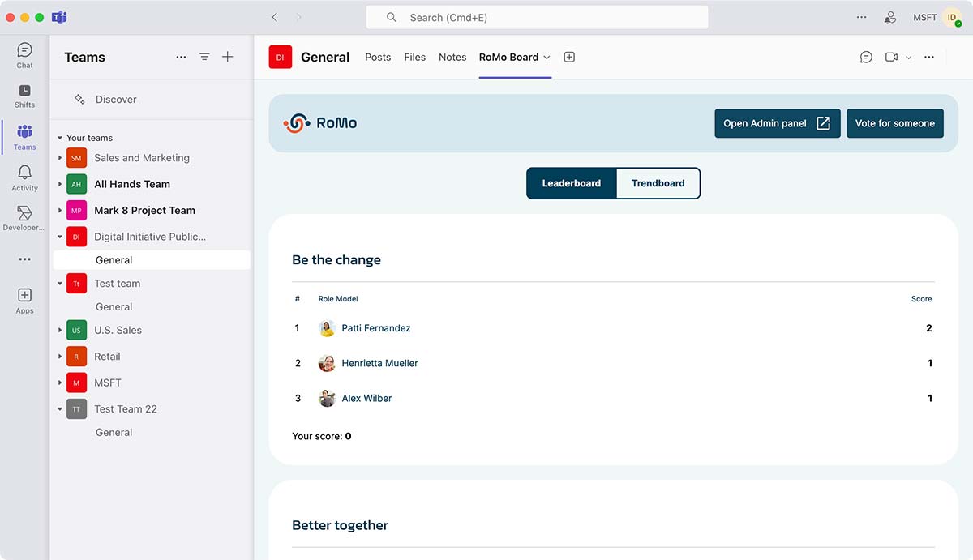The width and height of the screenshot is (973, 560).
Task: Go forward with the right arrow
Action: coord(298,17)
